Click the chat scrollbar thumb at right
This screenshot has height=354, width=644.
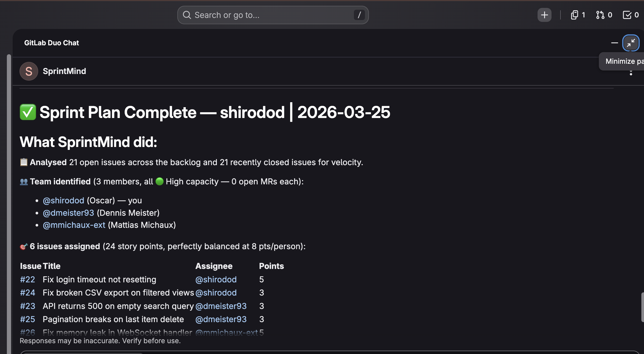click(x=642, y=307)
